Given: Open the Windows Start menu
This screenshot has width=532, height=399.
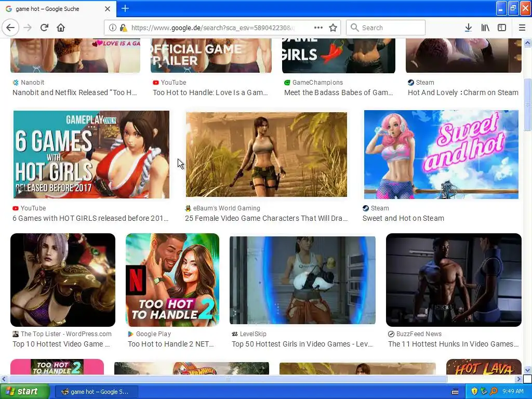Looking at the screenshot, I should tap(25, 392).
